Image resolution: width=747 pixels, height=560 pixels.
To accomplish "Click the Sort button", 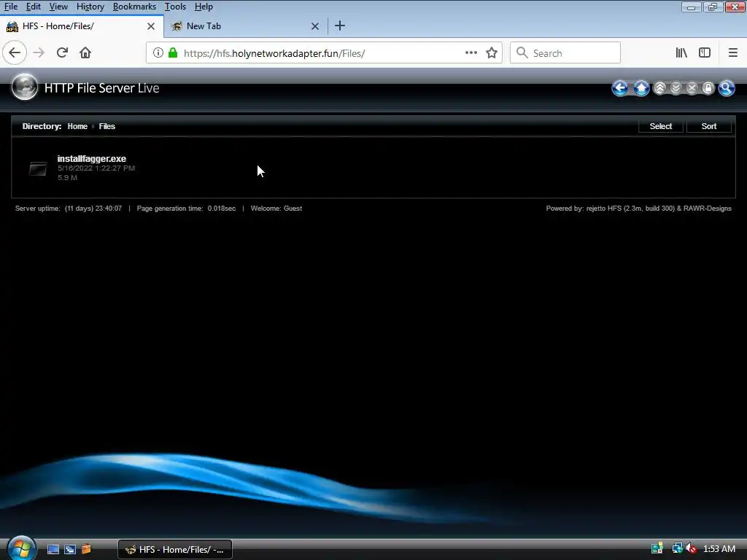I will [x=709, y=126].
